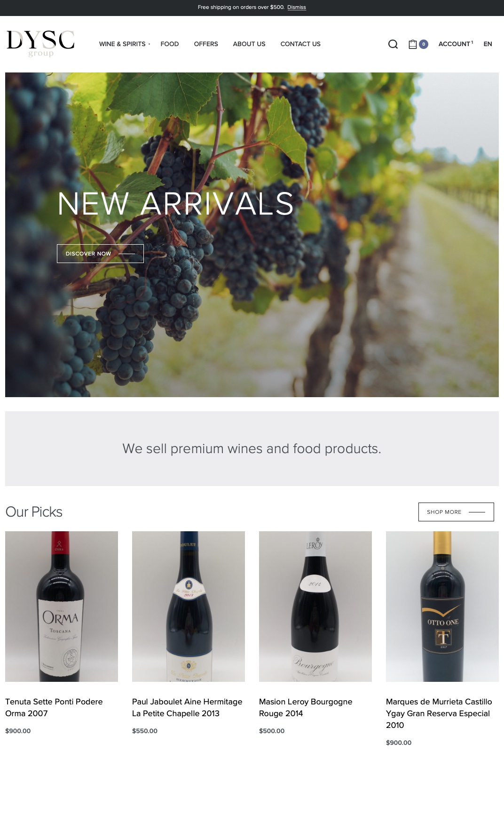Open the search magnifier icon
504x839 pixels.
393,44
